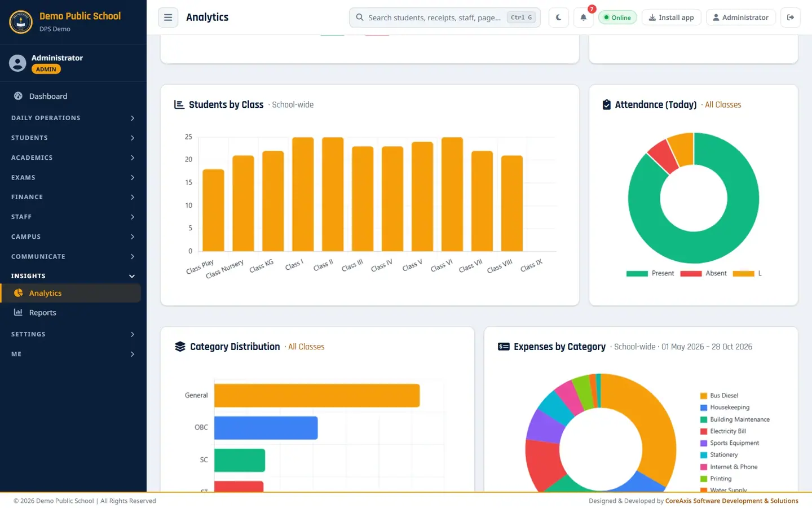Open the Reports menu item

pos(71,312)
